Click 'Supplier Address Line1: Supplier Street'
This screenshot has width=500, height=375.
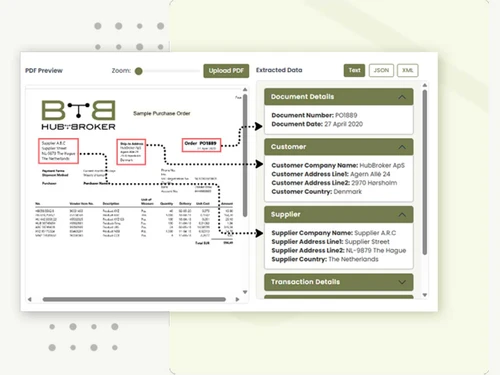330,242
